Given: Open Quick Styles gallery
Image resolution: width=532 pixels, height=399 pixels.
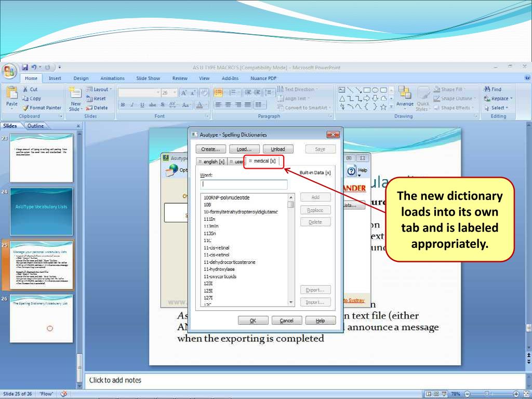Looking at the screenshot, I should point(423,99).
